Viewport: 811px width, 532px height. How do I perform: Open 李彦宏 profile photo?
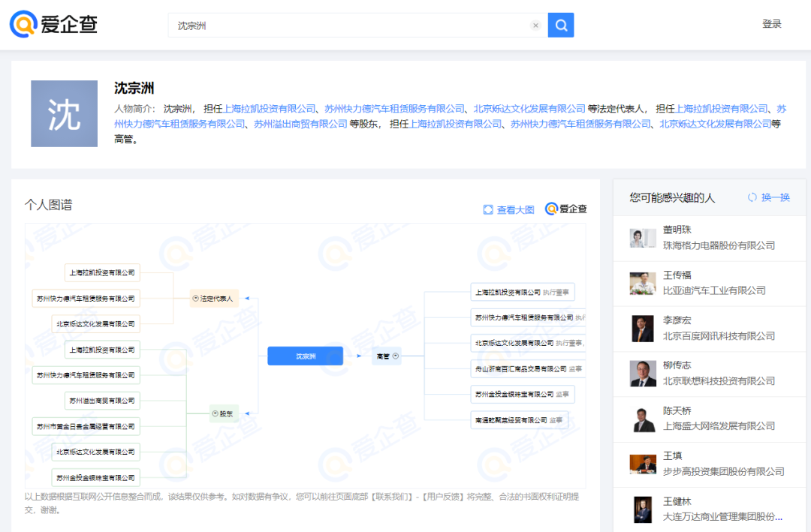(x=642, y=329)
